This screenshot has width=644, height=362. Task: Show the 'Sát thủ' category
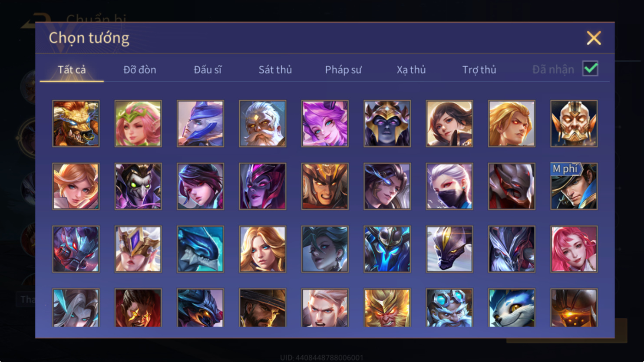275,69
